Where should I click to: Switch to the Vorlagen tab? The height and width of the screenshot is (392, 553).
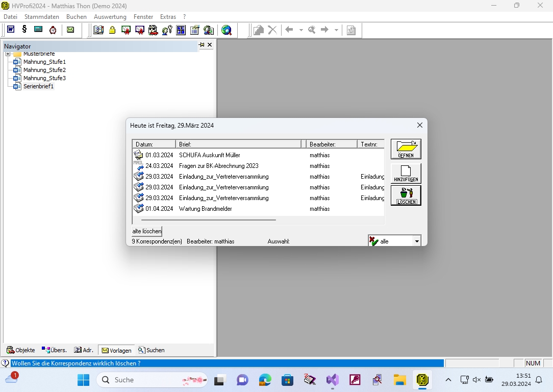(x=116, y=350)
